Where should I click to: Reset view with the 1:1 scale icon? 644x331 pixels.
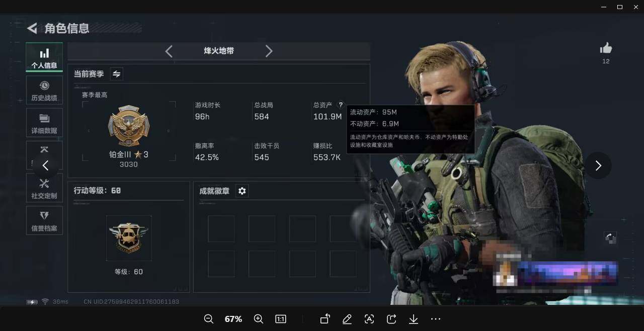280,319
